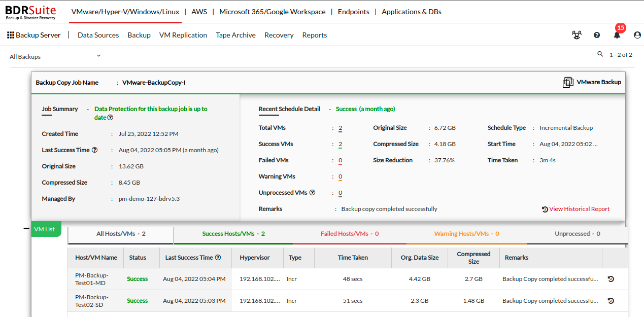Viewport: 644px width, 317px height.
Task: Select the Failed Hosts/VMs tab
Action: (x=350, y=234)
